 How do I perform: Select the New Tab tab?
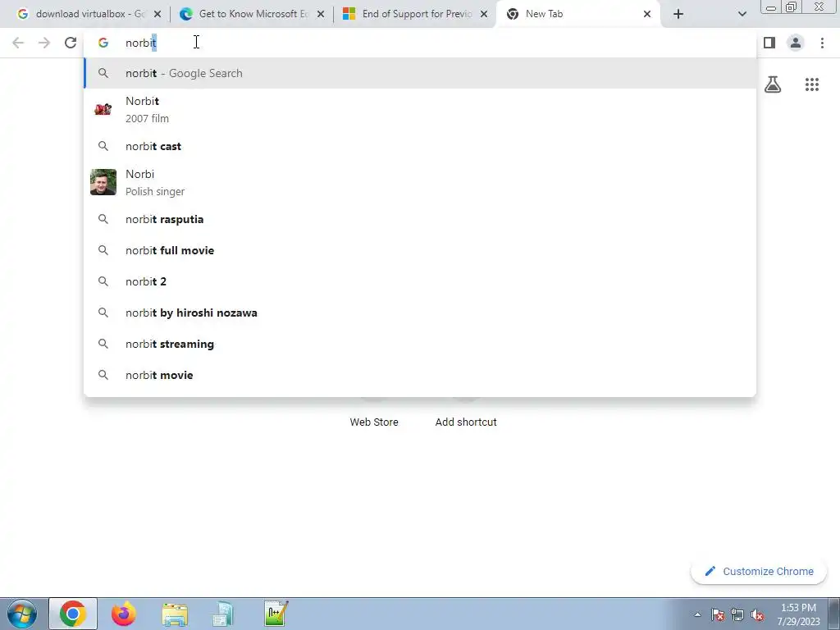point(576,15)
